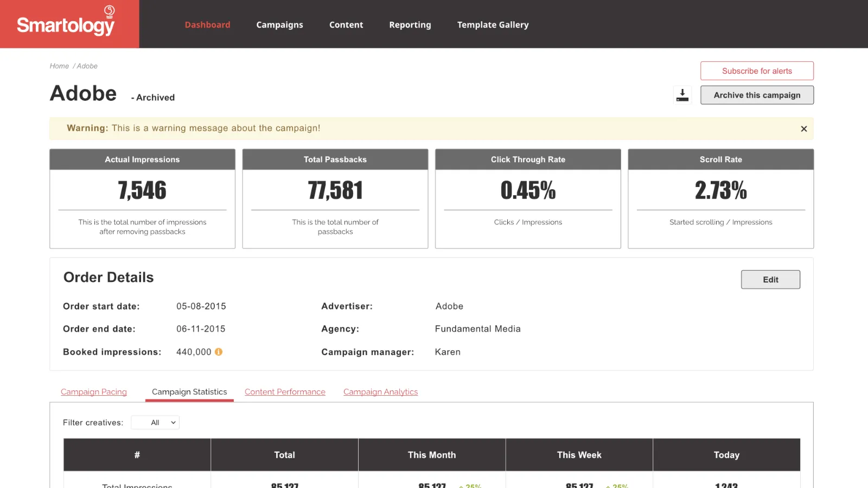Open the Content Performance tab
Viewport: 868px width, 488px height.
[x=285, y=392]
